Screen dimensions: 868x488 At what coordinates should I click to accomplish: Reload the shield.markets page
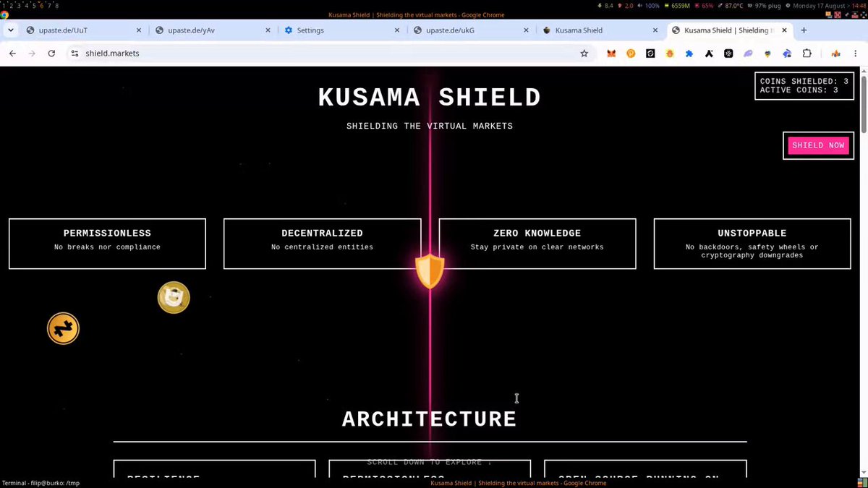click(51, 53)
